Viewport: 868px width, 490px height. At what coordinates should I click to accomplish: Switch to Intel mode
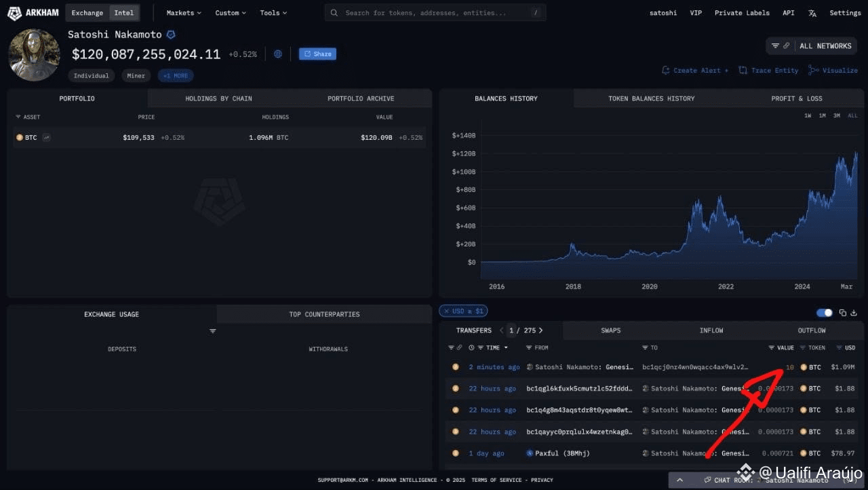[x=124, y=13]
